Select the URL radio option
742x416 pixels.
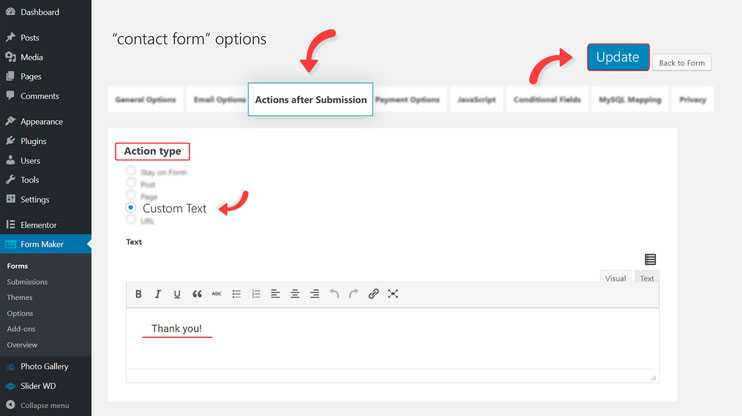tap(131, 220)
